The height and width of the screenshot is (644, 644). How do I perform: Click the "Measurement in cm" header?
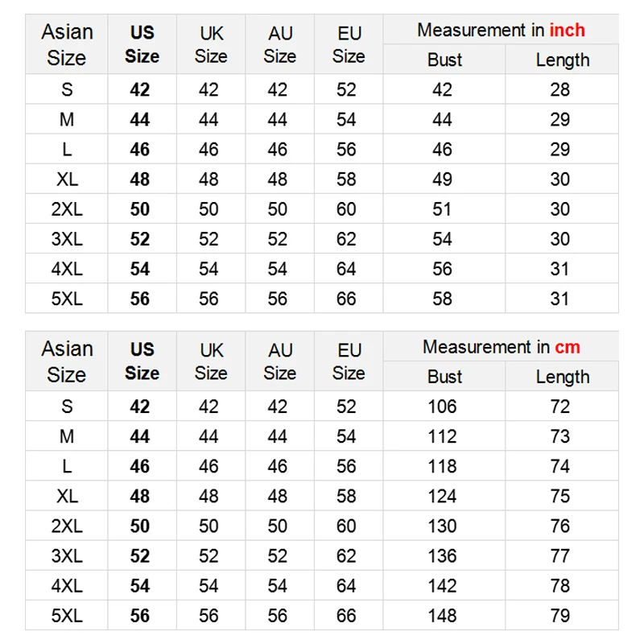501,347
